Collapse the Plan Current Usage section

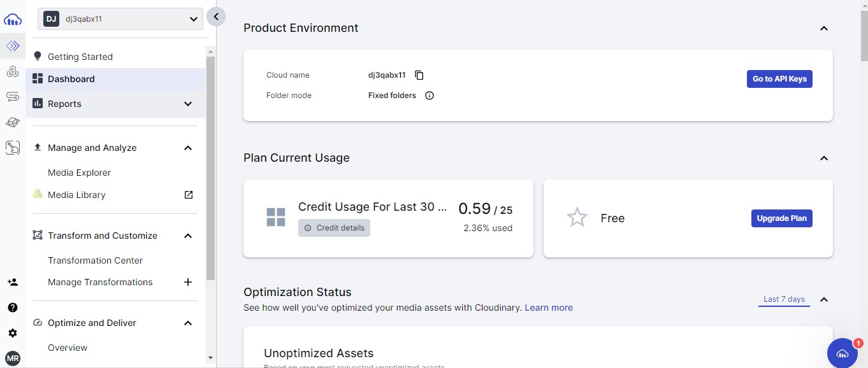point(823,158)
